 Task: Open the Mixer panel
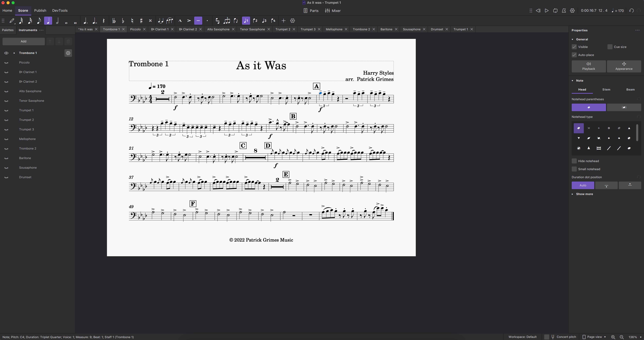click(x=333, y=11)
